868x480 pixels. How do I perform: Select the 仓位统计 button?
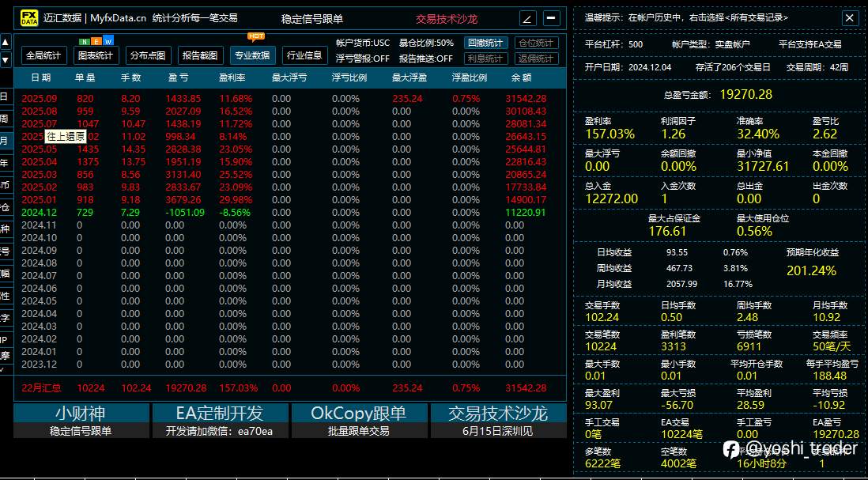537,43
